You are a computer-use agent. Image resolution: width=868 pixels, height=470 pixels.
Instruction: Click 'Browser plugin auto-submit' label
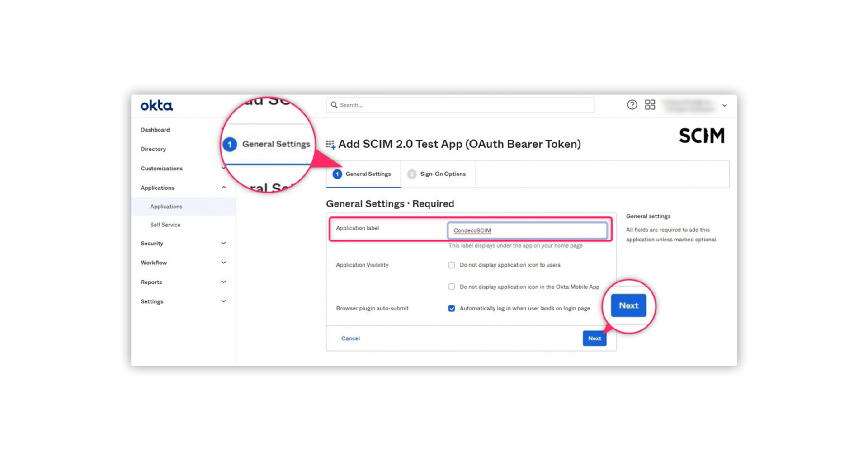372,308
